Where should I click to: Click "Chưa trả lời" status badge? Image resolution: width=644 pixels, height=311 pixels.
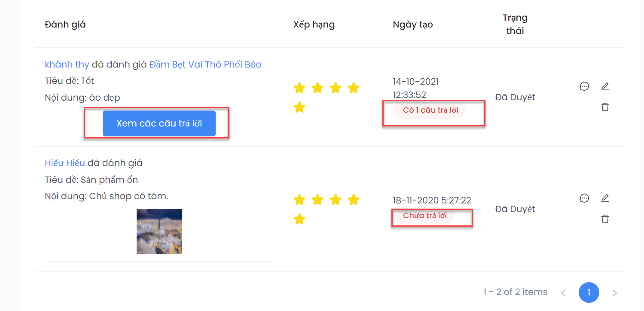click(424, 216)
